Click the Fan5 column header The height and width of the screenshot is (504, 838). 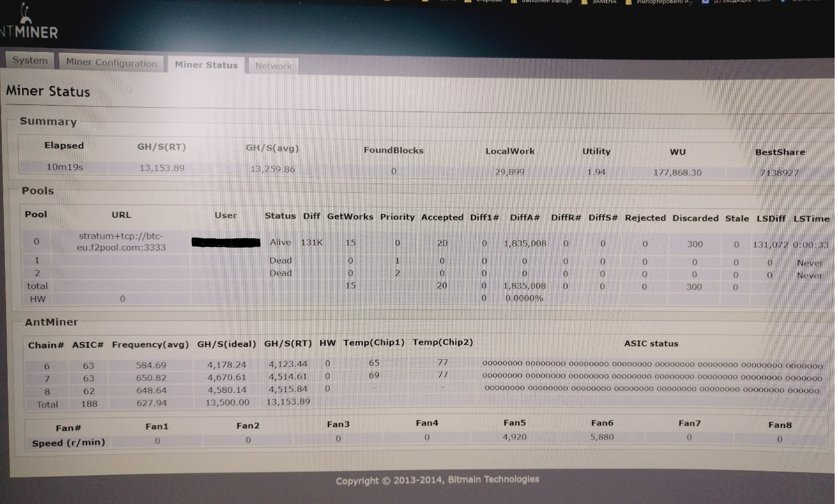pos(514,423)
